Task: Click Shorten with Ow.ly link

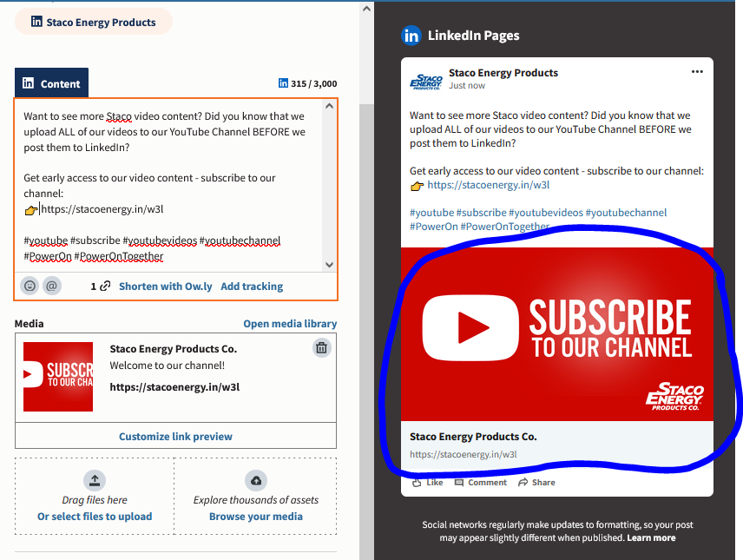Action: point(166,286)
